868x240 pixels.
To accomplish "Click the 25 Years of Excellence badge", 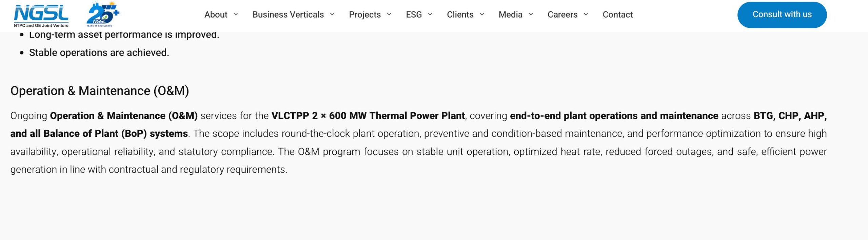I will pyautogui.click(x=102, y=15).
